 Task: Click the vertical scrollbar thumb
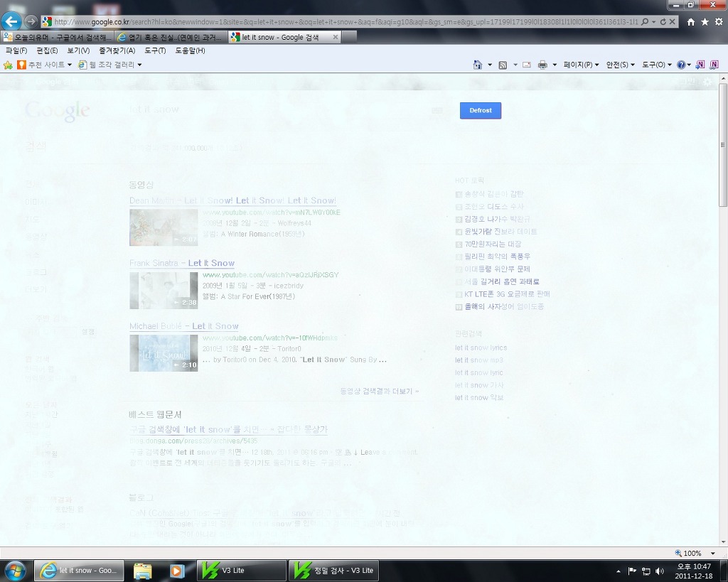pyautogui.click(x=723, y=145)
